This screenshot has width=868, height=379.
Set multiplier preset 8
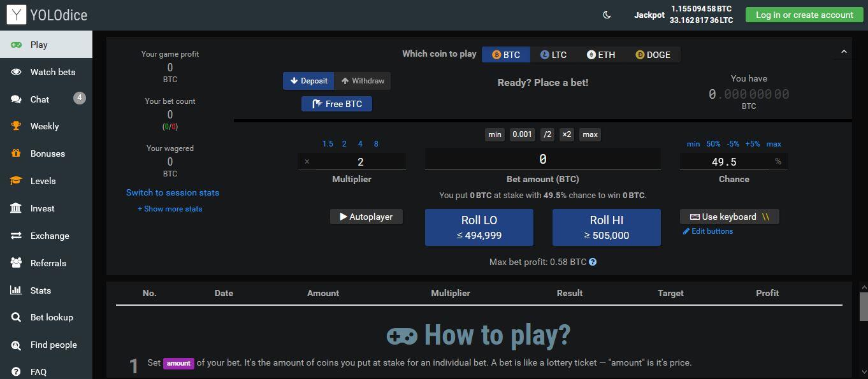(376, 144)
